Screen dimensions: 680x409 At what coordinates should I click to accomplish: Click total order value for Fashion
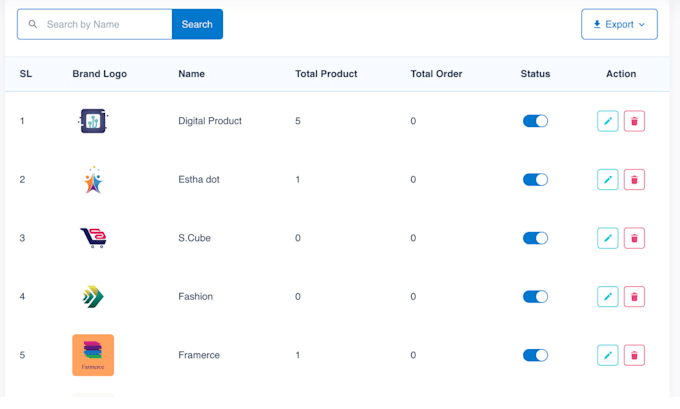click(x=413, y=297)
